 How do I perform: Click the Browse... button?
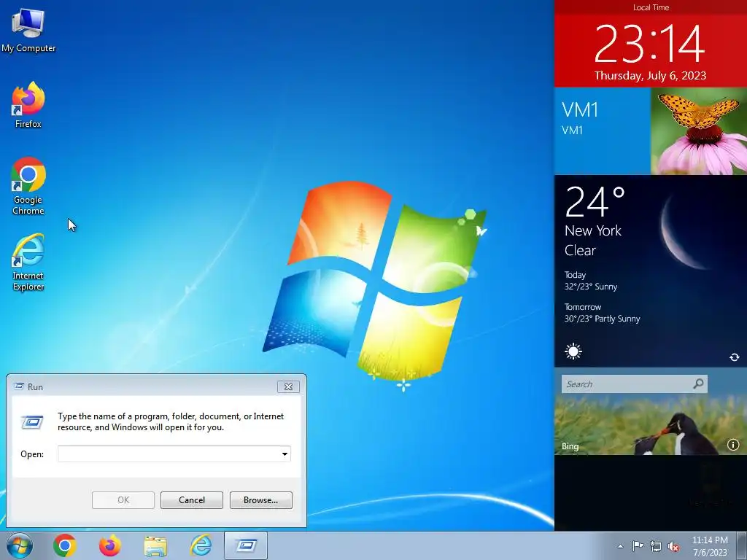pyautogui.click(x=260, y=500)
